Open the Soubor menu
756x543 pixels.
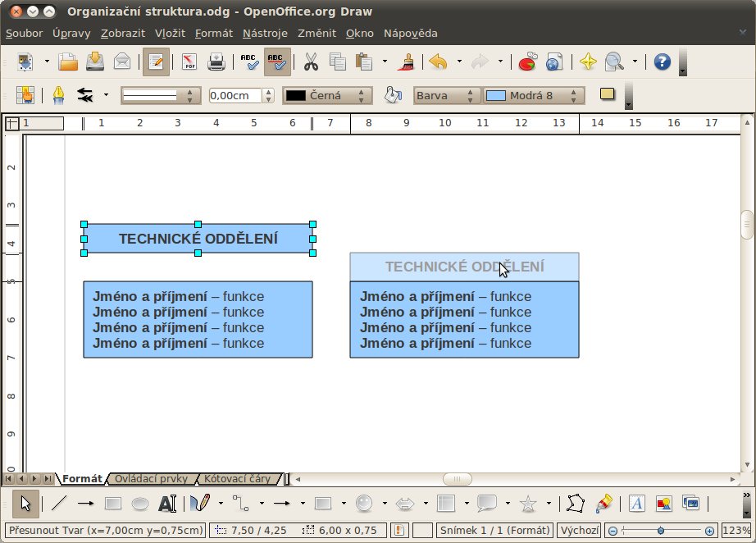point(24,34)
